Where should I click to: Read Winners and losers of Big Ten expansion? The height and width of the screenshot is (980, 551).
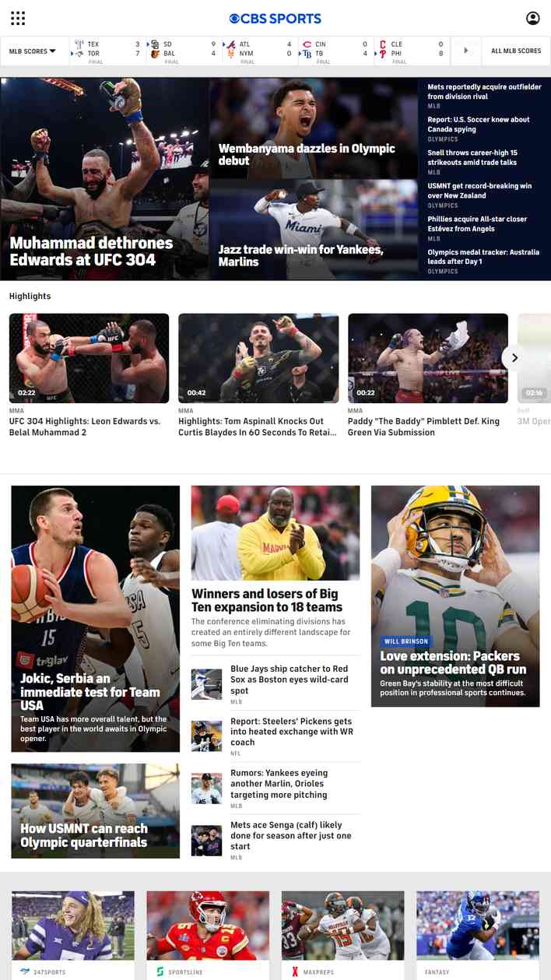(267, 600)
